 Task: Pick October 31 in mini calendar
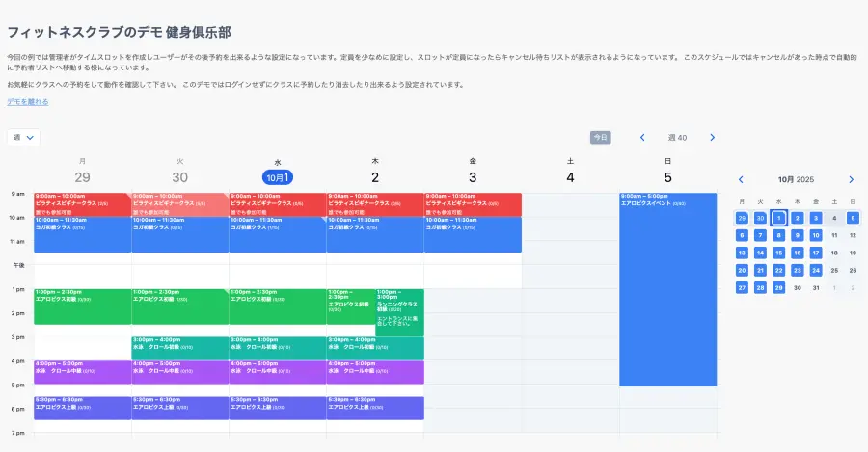[815, 287]
